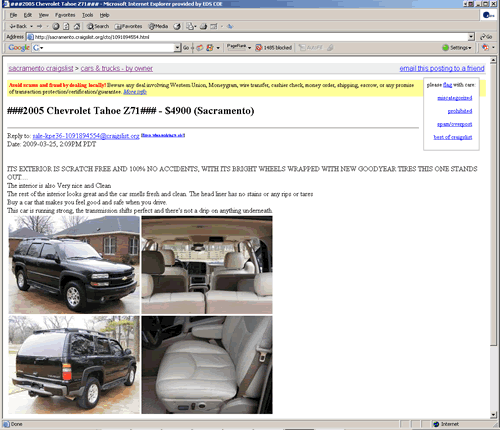This screenshot has width=500, height=432.
Task: Open the Back button history arrow
Action: pos(31,26)
